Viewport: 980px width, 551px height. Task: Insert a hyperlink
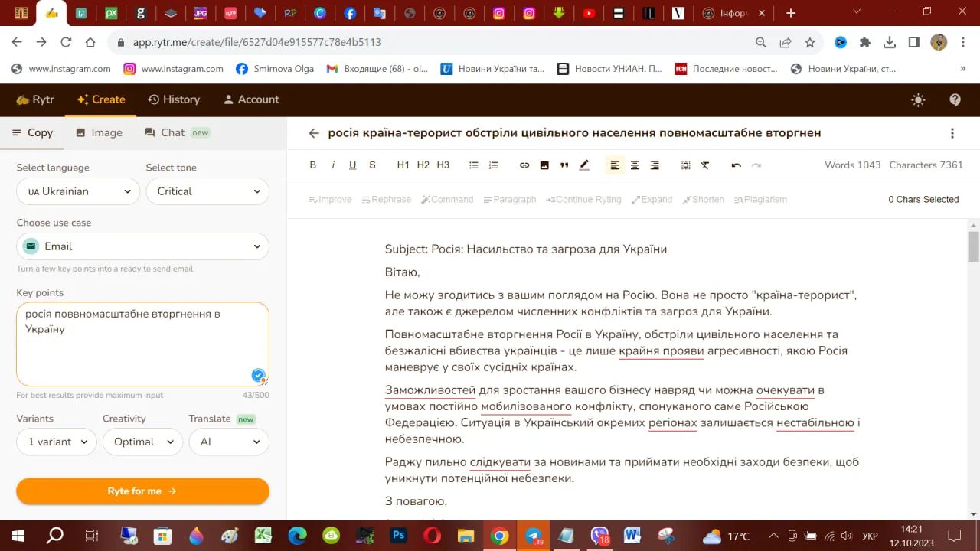tap(524, 165)
